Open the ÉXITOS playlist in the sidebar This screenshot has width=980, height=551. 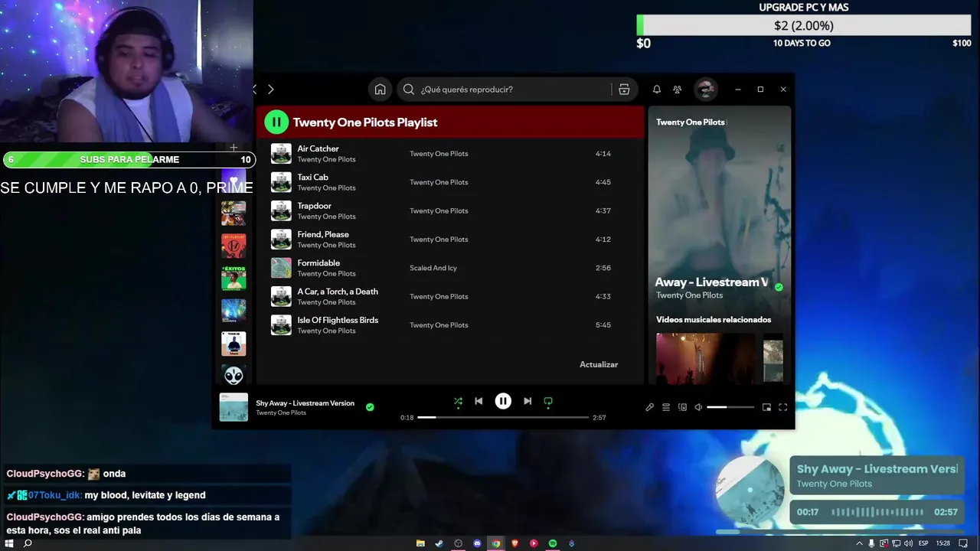point(234,278)
